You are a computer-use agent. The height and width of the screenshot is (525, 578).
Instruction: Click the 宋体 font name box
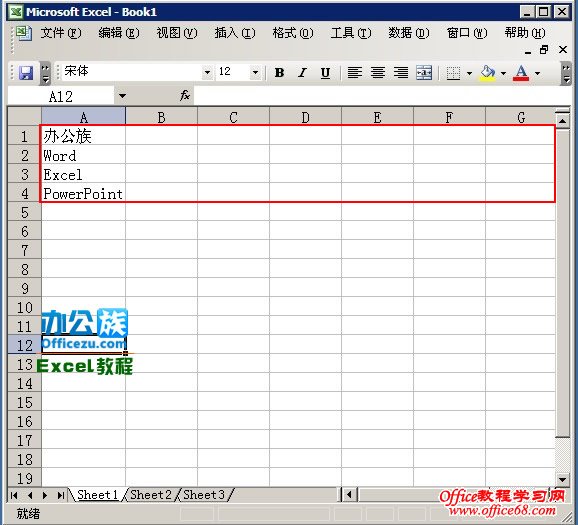tap(132, 72)
